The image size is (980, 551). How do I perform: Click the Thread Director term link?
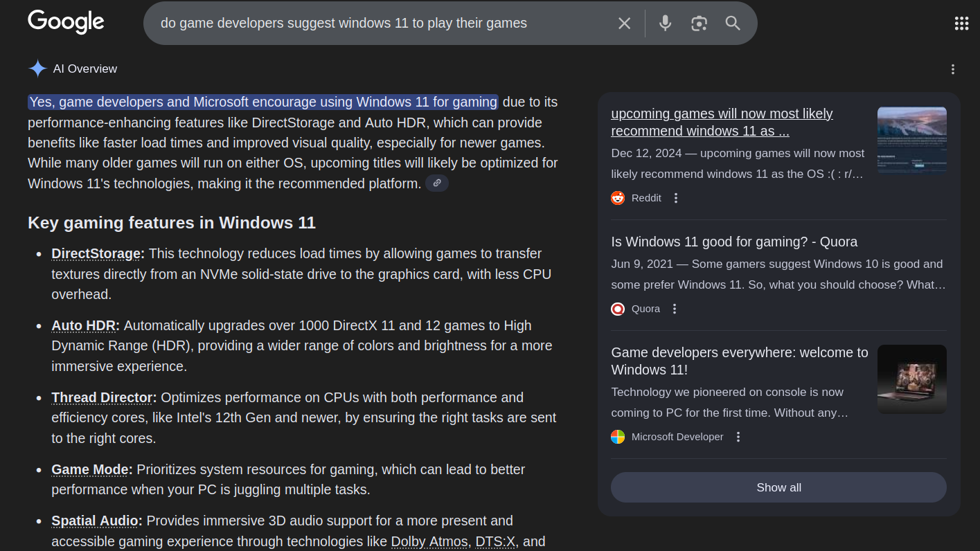tap(102, 397)
